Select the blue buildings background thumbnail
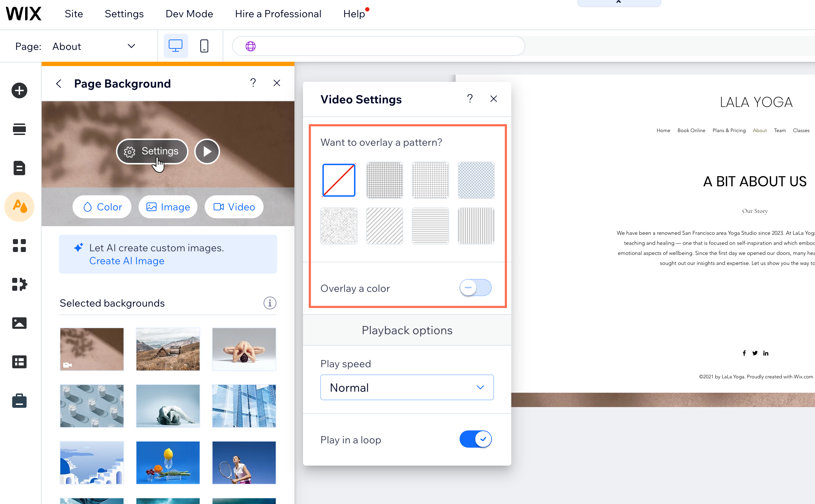The image size is (815, 504). coord(243,406)
